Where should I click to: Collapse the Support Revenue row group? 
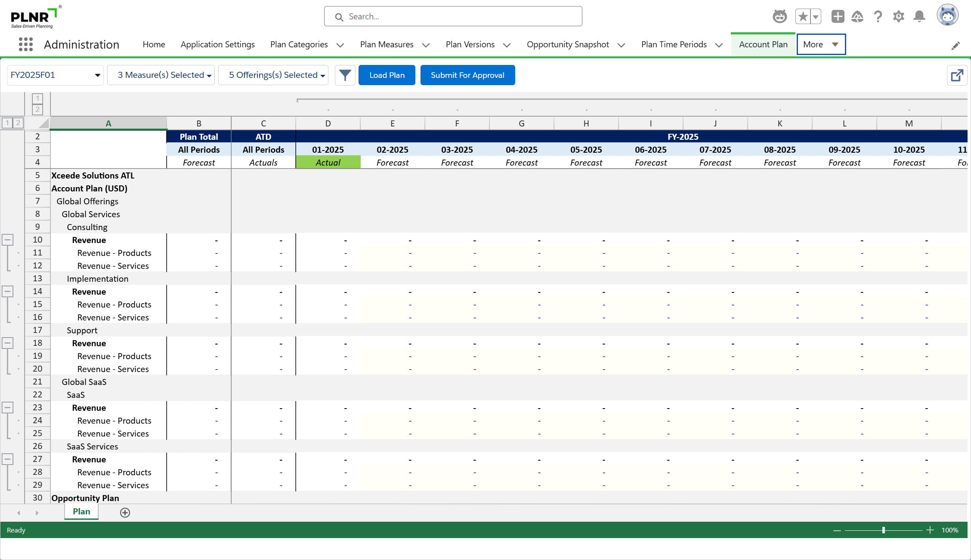tap(8, 343)
